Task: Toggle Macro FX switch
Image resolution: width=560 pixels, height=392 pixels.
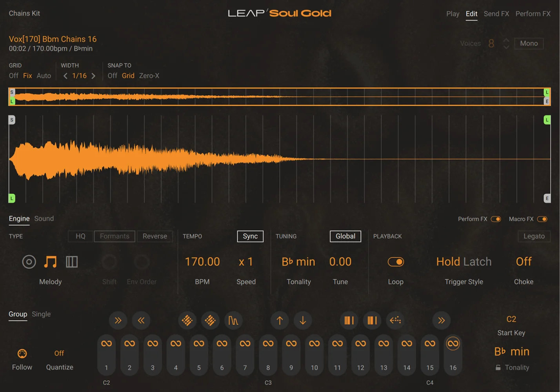Action: tap(543, 219)
